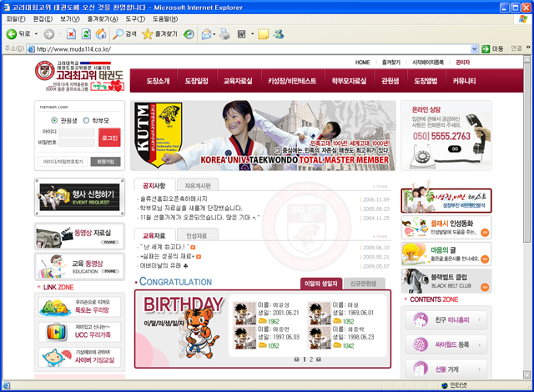
Task: Open the 즐겨찾기(A) menu
Action: [x=103, y=19]
